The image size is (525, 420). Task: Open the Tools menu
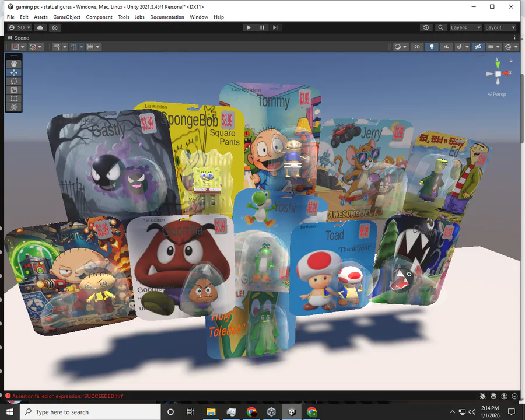[x=124, y=17]
